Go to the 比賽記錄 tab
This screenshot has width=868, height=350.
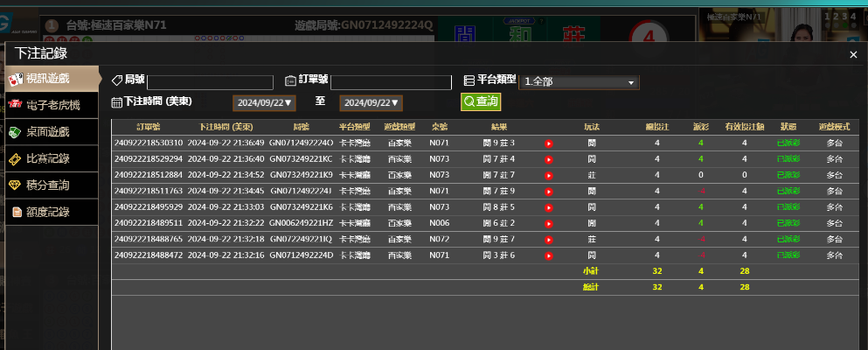tap(51, 158)
